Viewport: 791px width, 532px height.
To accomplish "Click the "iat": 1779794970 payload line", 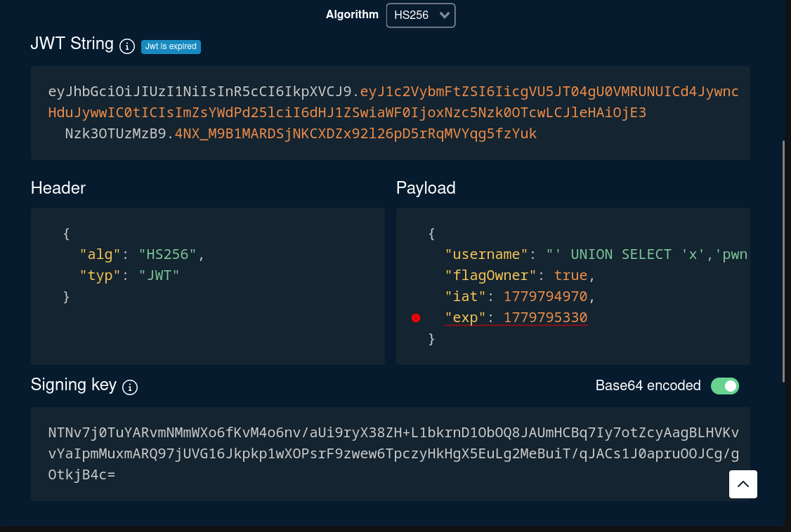I will 520,297.
